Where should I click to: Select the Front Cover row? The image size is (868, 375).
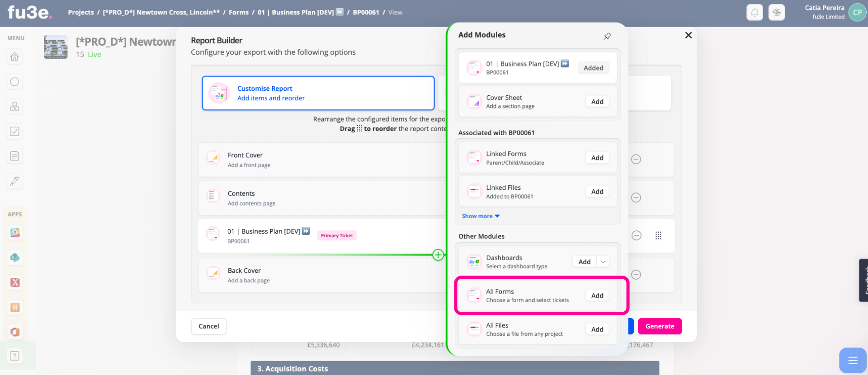pos(322,160)
